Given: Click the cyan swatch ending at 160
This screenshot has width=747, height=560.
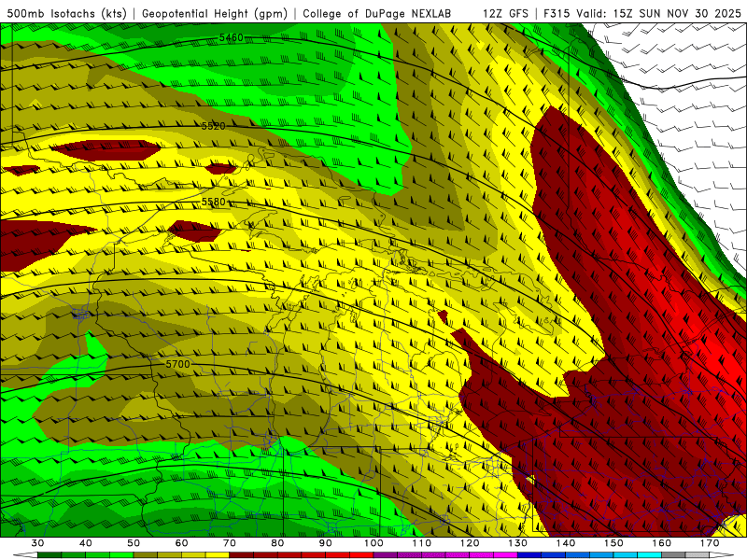Looking at the screenshot, I should click(x=650, y=555).
